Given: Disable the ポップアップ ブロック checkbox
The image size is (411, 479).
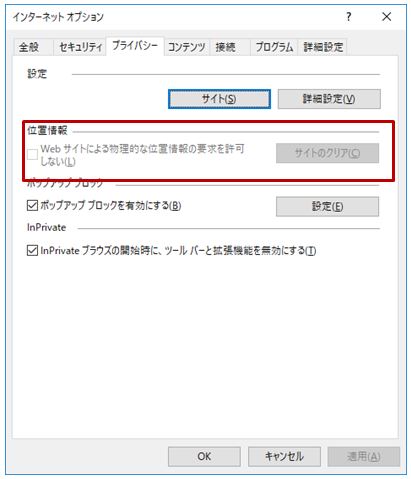Looking at the screenshot, I should click(x=32, y=205).
